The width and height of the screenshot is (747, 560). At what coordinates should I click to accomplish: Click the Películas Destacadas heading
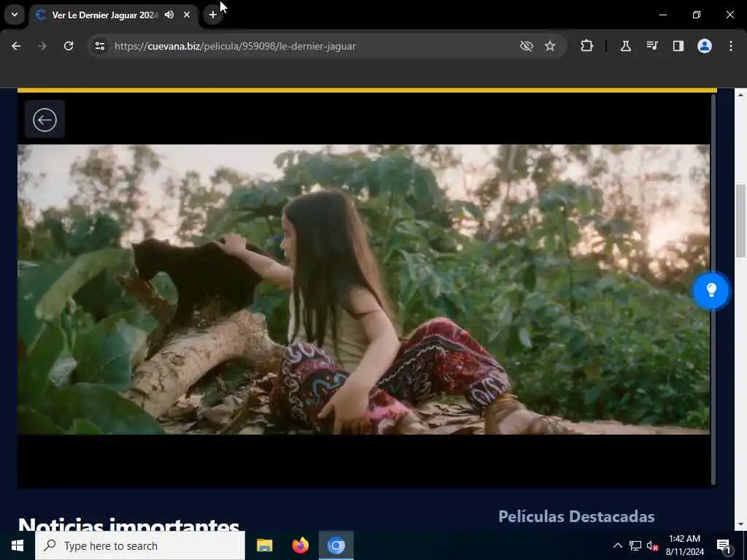tap(576, 517)
